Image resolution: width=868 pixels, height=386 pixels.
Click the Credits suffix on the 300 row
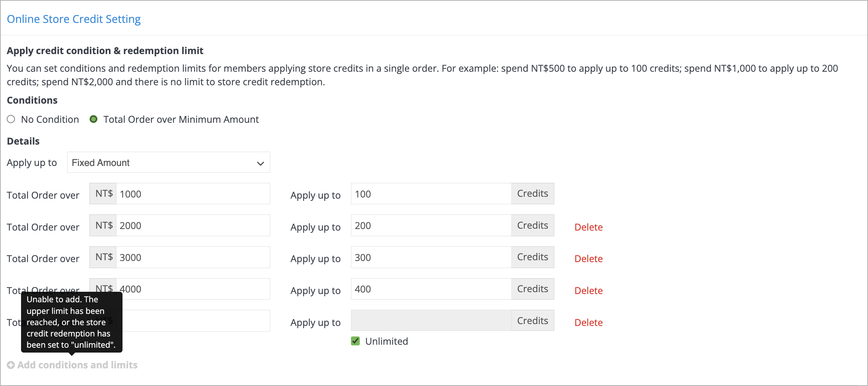click(532, 257)
